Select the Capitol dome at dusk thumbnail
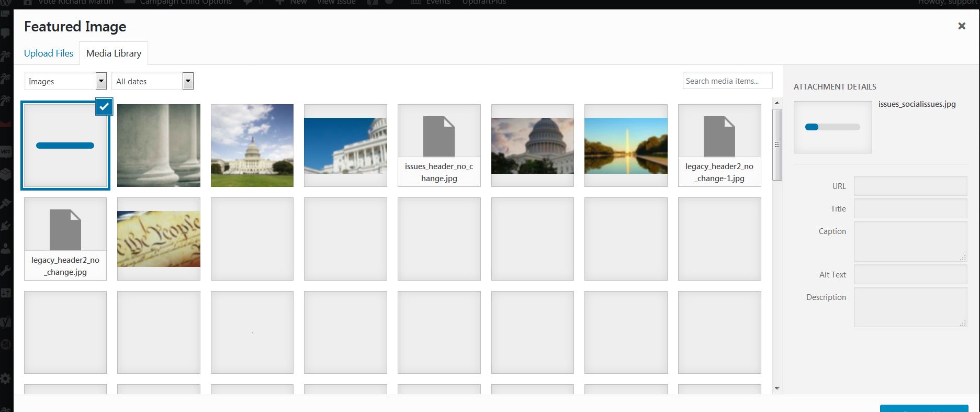 click(x=533, y=146)
